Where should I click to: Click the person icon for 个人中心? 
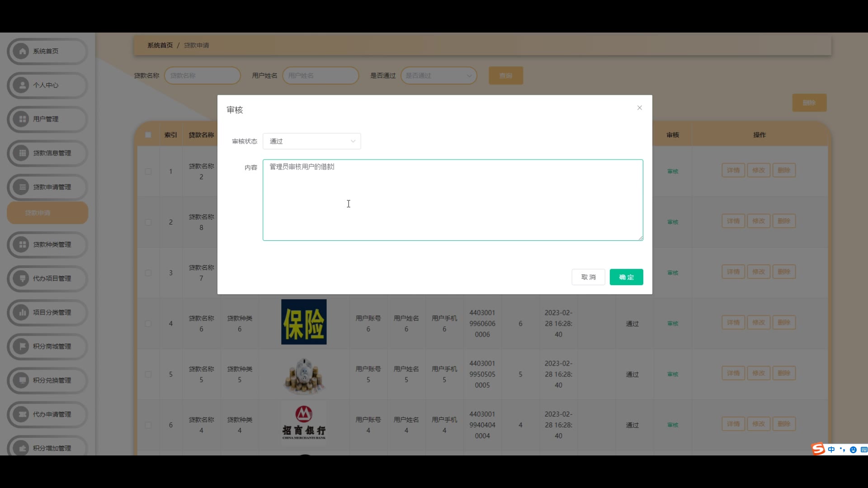[21, 85]
